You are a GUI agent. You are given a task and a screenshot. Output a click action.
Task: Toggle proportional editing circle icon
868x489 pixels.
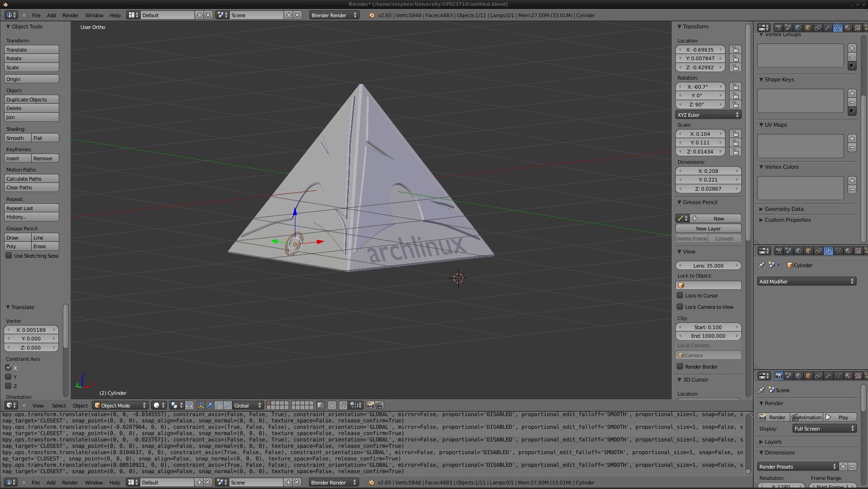coord(332,405)
